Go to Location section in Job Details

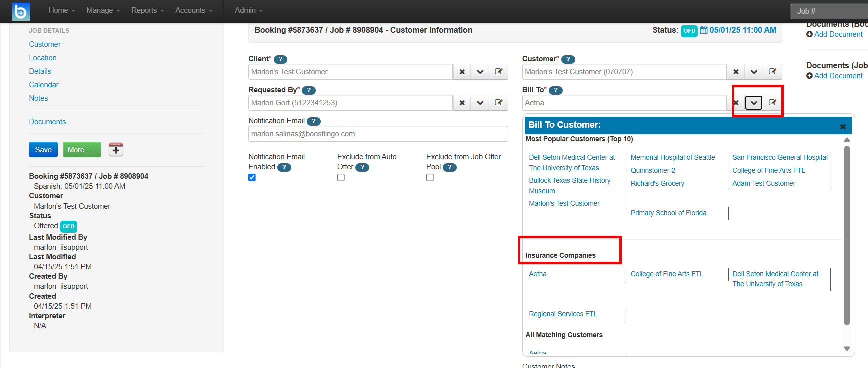click(43, 58)
